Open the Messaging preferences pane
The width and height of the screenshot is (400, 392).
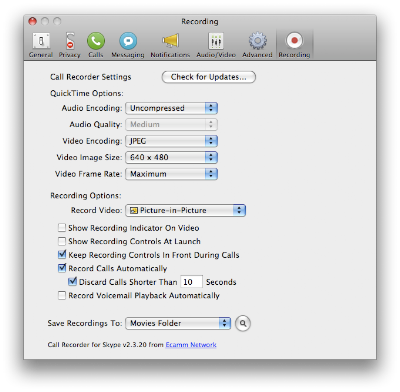[128, 45]
